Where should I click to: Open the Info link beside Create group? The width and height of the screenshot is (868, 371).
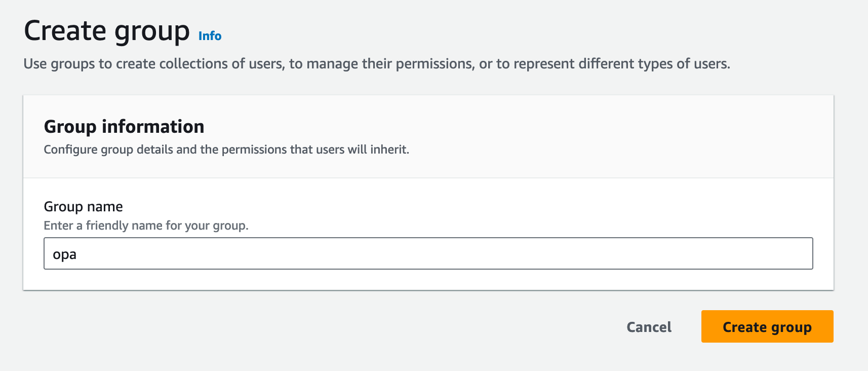point(210,36)
